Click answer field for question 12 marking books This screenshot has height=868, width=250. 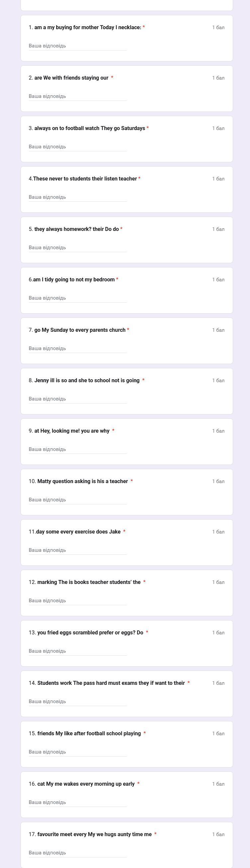[78, 601]
